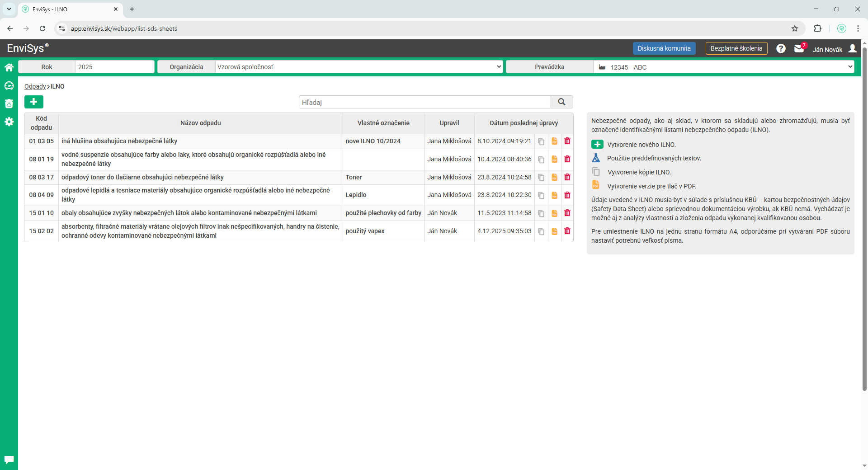Click the search magnifier button

click(x=561, y=102)
